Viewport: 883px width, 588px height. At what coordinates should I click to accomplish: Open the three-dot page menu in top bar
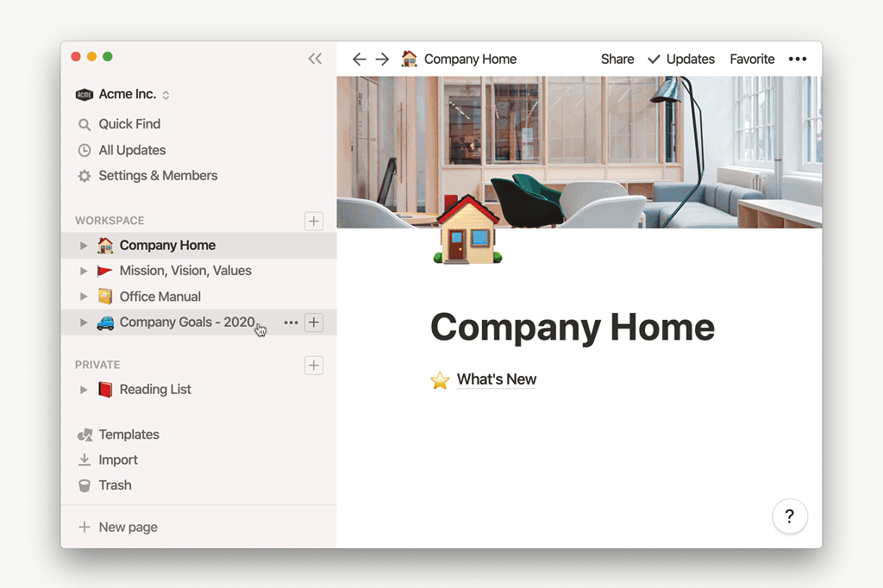[798, 59]
